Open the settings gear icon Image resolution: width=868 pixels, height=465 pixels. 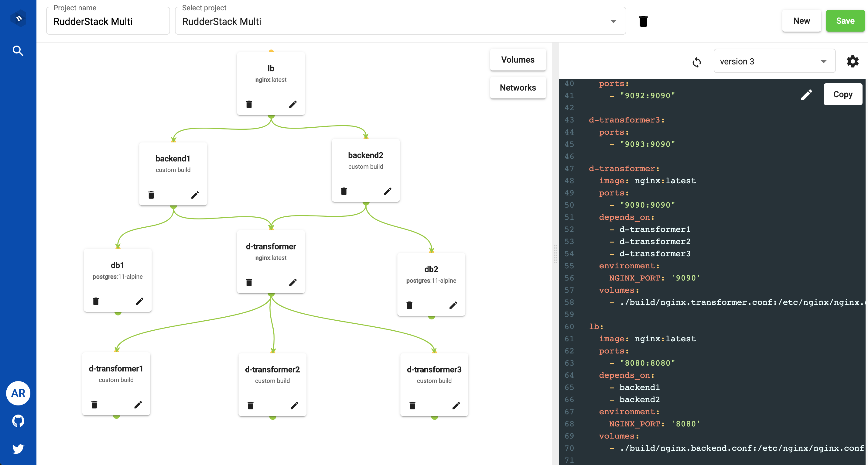click(853, 61)
